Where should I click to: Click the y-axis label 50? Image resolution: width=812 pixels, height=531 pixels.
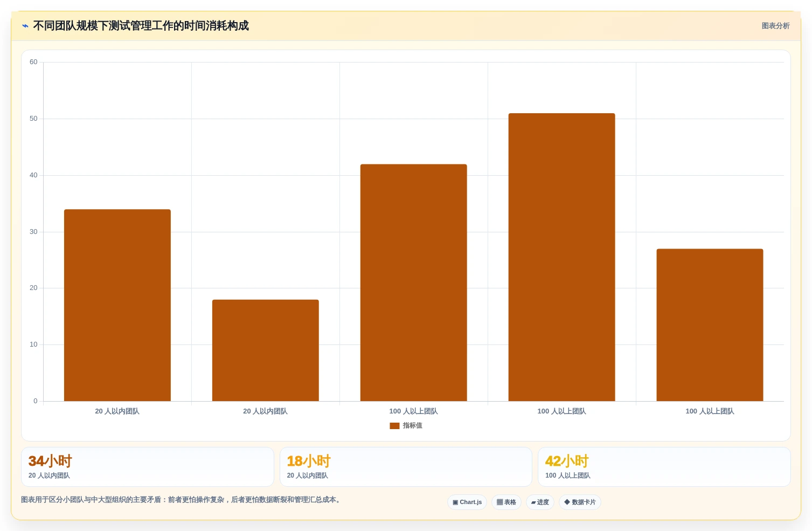[x=33, y=119]
